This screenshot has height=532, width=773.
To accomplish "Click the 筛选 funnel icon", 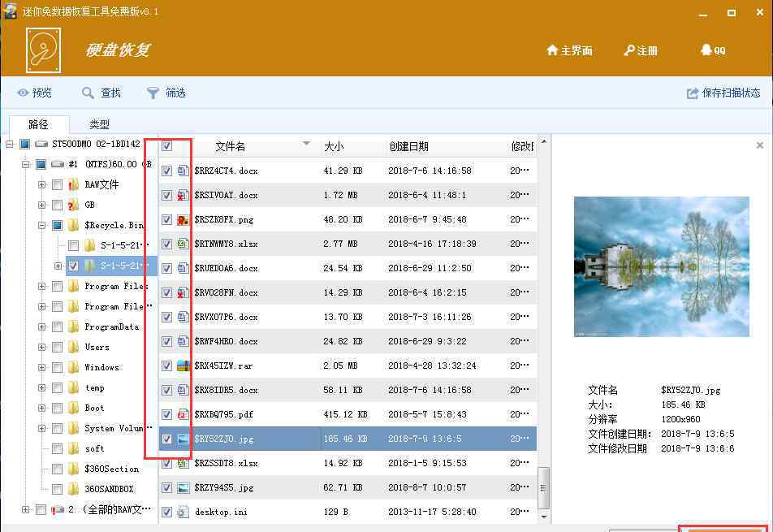I will tap(153, 93).
